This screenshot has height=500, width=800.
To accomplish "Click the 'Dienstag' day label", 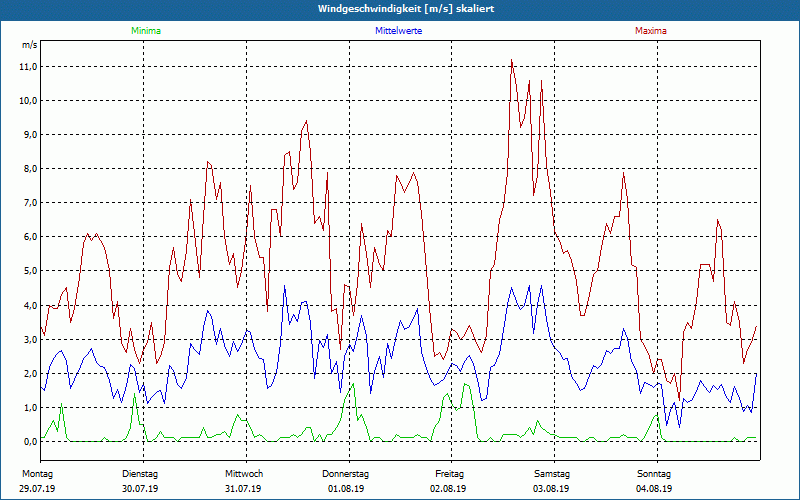I will [x=140, y=474].
